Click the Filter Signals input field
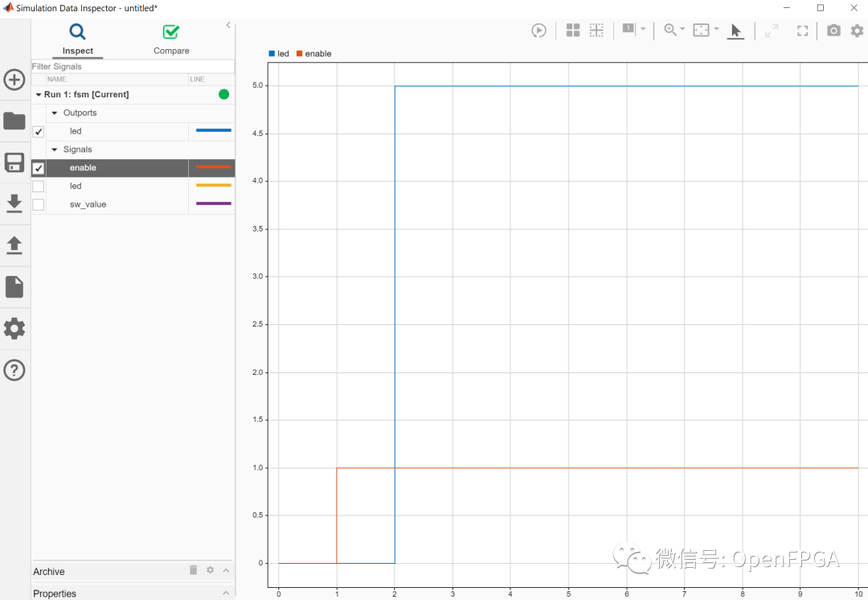The image size is (868, 600). 133,67
